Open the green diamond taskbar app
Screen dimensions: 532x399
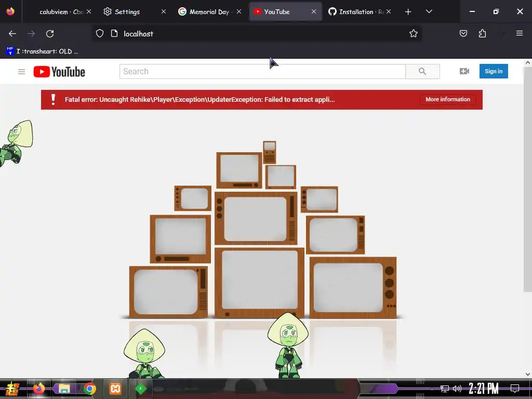(140, 389)
